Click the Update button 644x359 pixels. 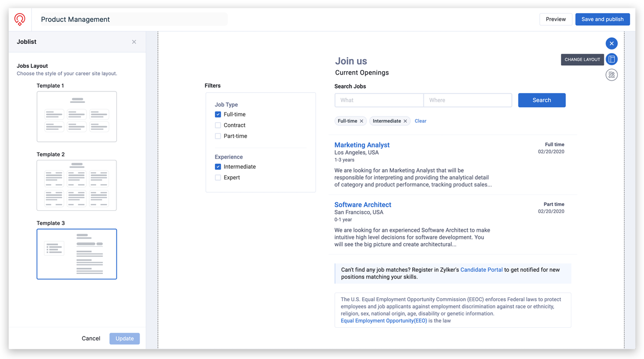point(124,339)
